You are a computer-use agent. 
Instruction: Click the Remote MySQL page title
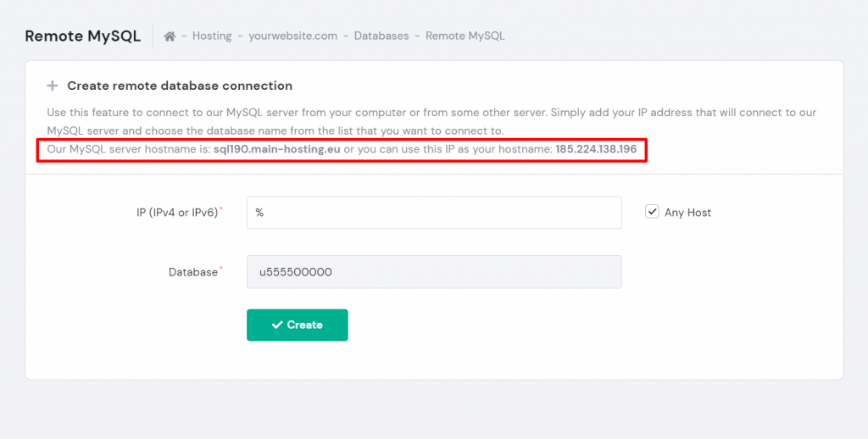click(x=82, y=36)
